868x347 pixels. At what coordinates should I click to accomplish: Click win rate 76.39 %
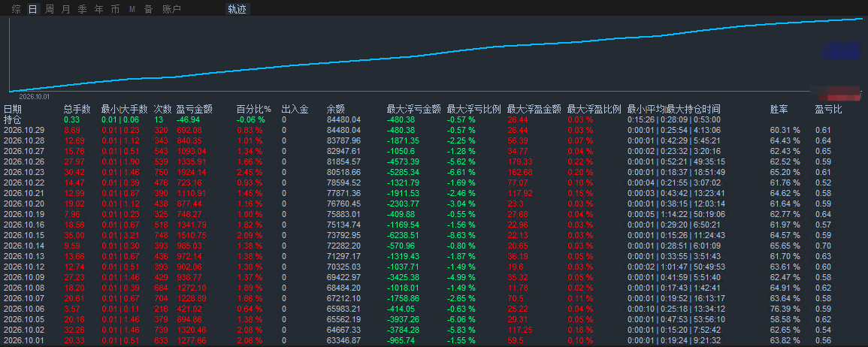pos(785,309)
